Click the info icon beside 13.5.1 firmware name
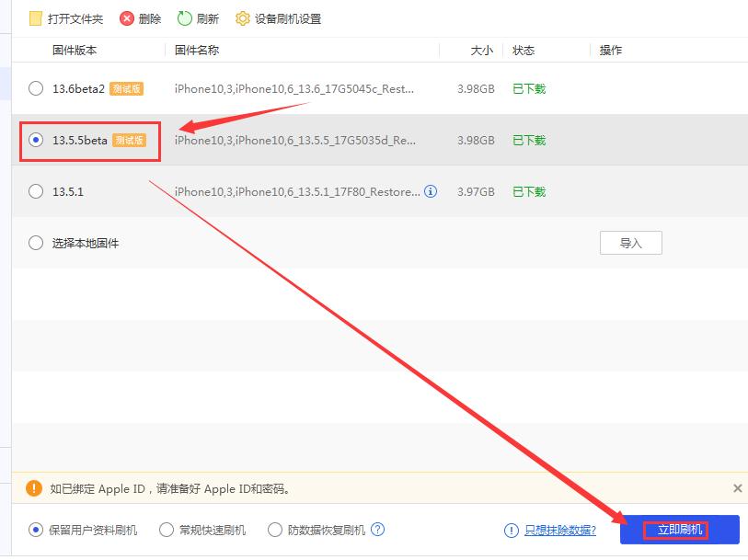The width and height of the screenshot is (748, 560). (430, 192)
